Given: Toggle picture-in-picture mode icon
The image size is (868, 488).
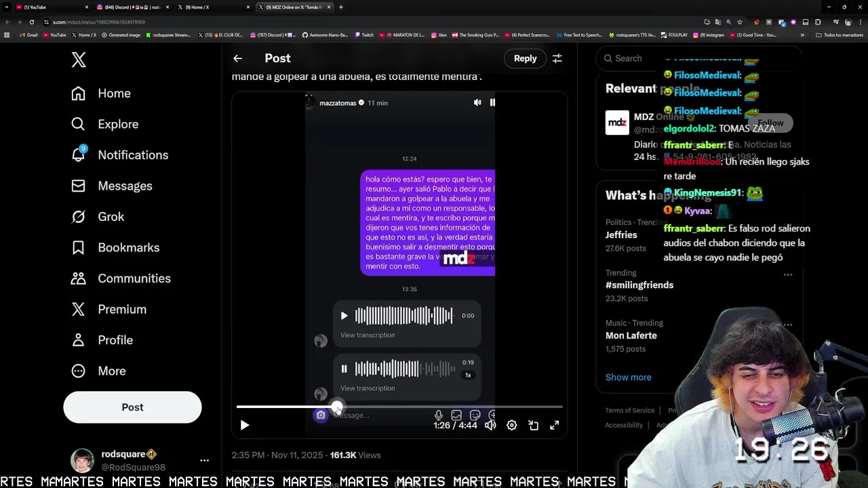Looking at the screenshot, I should [534, 425].
